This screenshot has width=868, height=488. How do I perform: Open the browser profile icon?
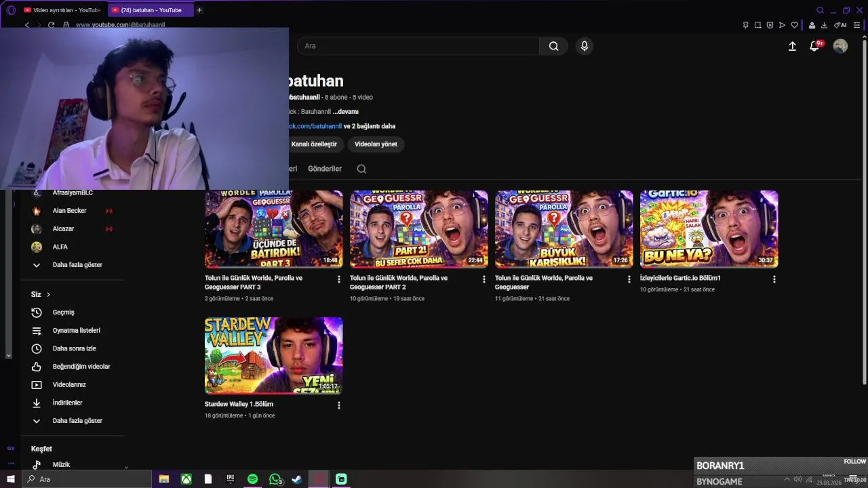(x=812, y=25)
